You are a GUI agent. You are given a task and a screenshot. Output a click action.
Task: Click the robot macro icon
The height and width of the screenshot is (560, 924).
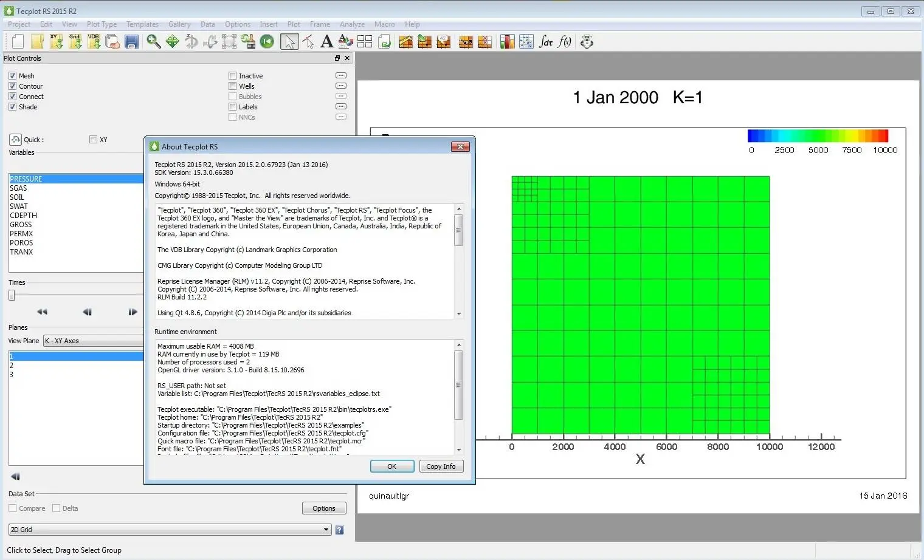click(x=587, y=41)
